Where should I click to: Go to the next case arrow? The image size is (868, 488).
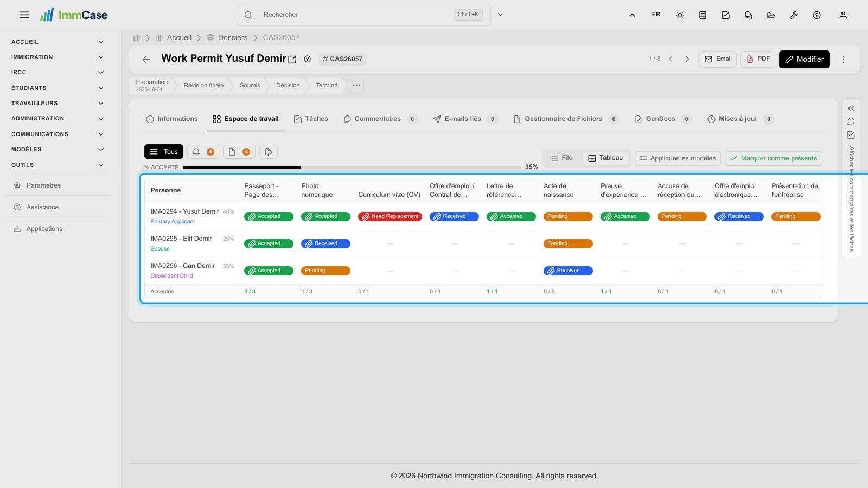687,59
